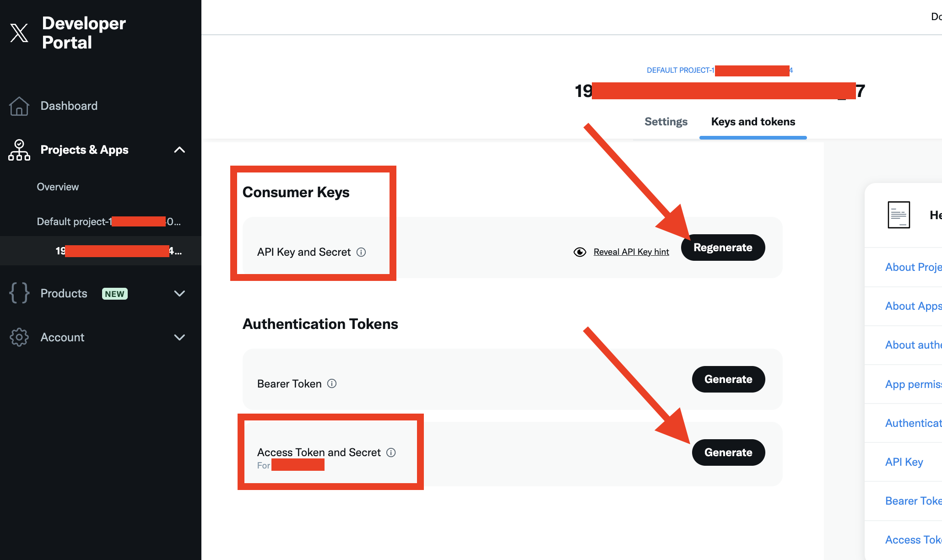The width and height of the screenshot is (942, 560).
Task: Click info icon beside Access Token and Secret
Action: [x=391, y=452]
